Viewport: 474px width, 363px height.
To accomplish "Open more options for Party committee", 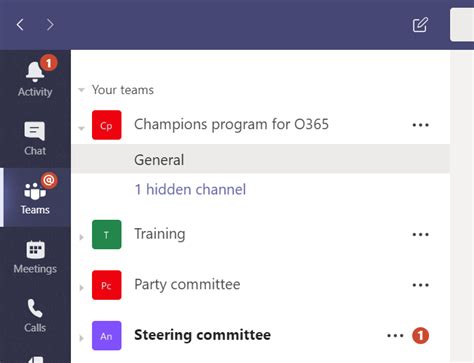I will [420, 285].
